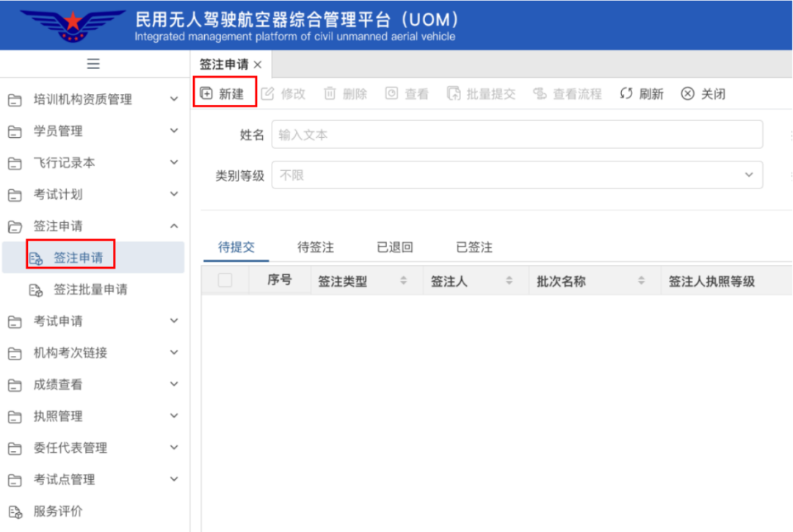
Task: Open the 类别等级 dropdown showing 不限
Action: pos(517,175)
